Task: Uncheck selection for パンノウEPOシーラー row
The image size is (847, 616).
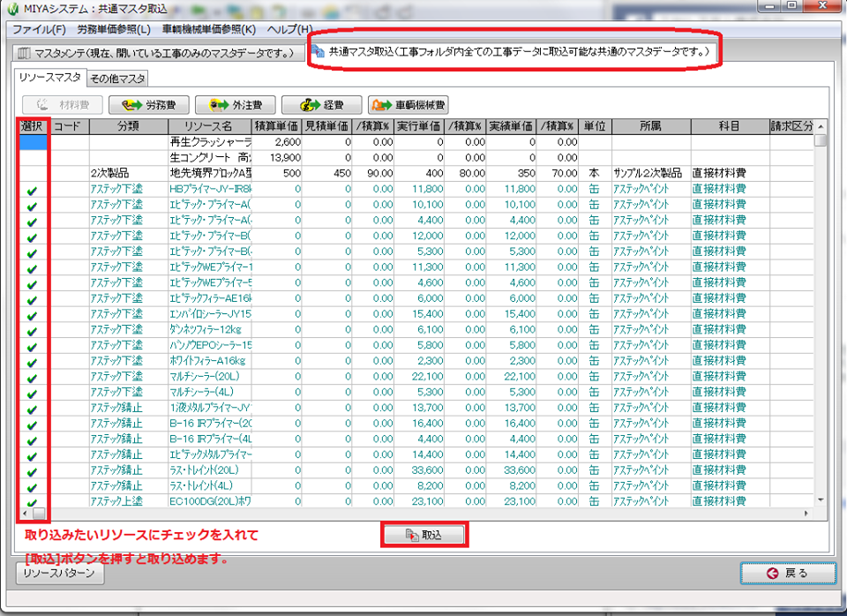Action: (x=32, y=346)
